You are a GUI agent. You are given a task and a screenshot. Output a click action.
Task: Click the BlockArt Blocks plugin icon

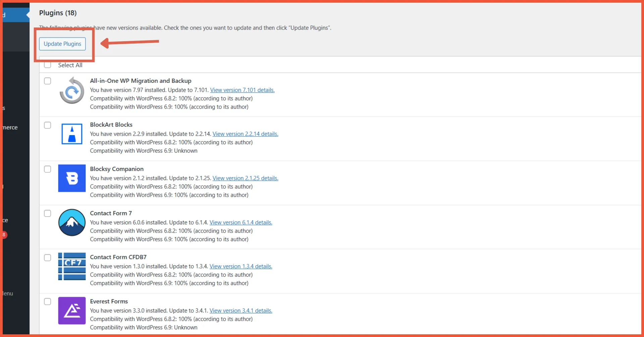[x=71, y=134]
